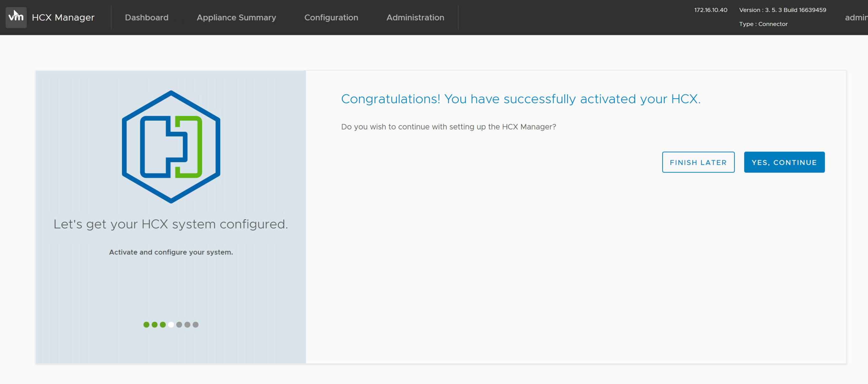Click the HCX hexagon logo
Viewport: 868px width, 384px height.
[x=171, y=147]
